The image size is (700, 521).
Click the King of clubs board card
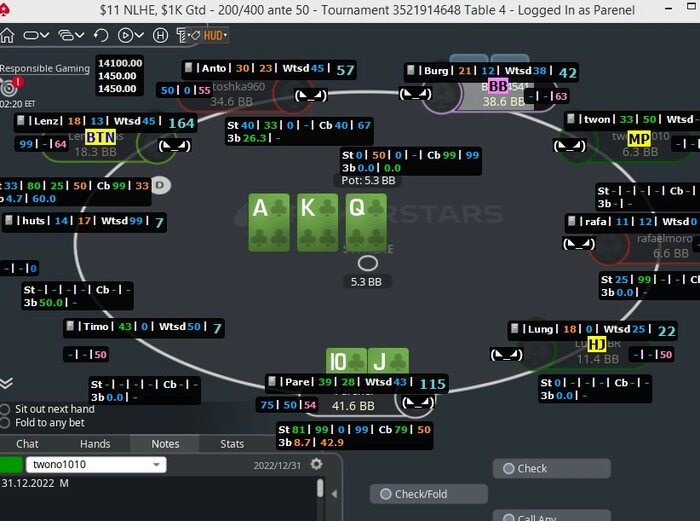[317, 222]
